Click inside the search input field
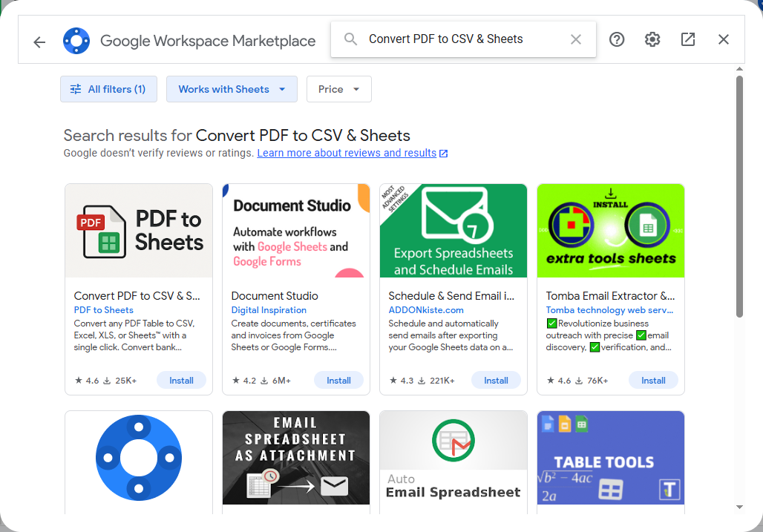The width and height of the screenshot is (763, 532). point(460,39)
